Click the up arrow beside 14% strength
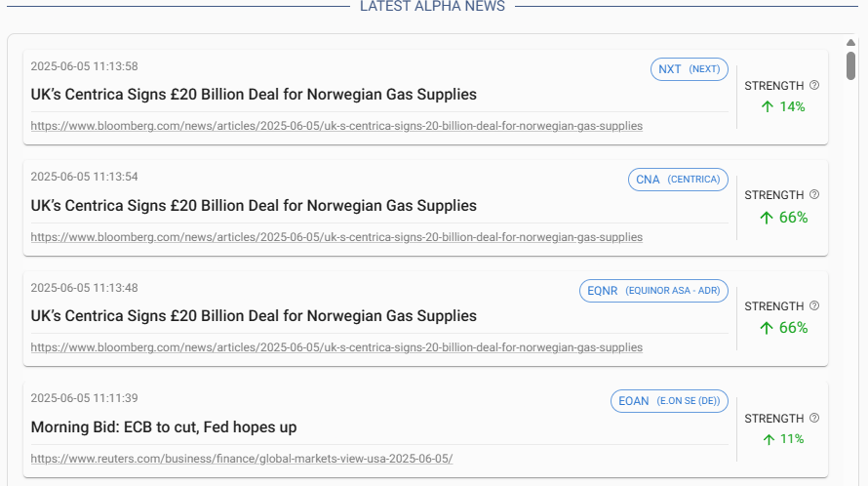The width and height of the screenshot is (868, 486). pos(768,107)
